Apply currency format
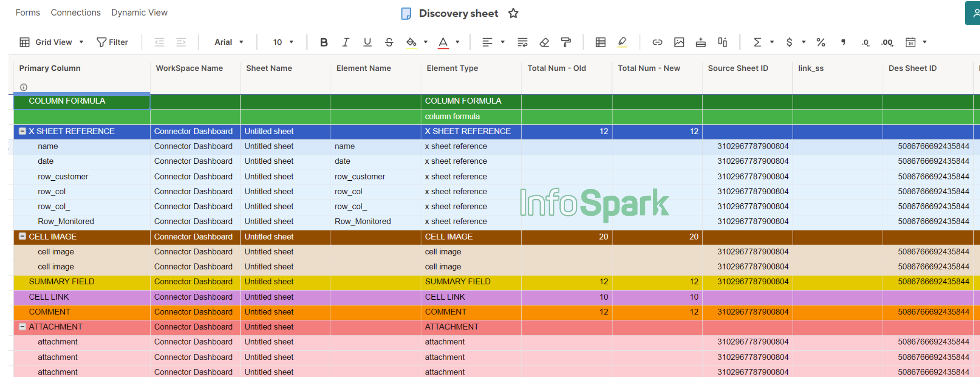Image resolution: width=980 pixels, height=377 pixels. [x=789, y=42]
